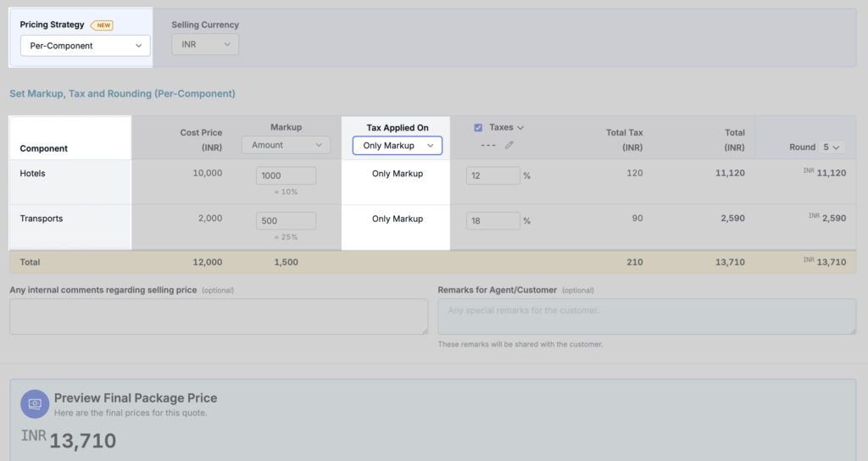Edit the Transports tax percent field
The width and height of the screenshot is (868, 461).
click(x=492, y=221)
